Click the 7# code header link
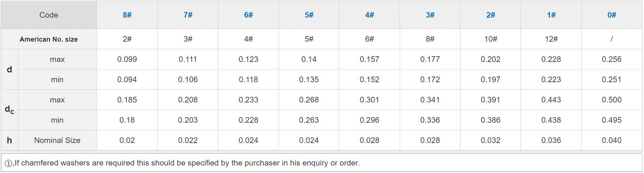This screenshot has width=644, height=173. (x=188, y=15)
